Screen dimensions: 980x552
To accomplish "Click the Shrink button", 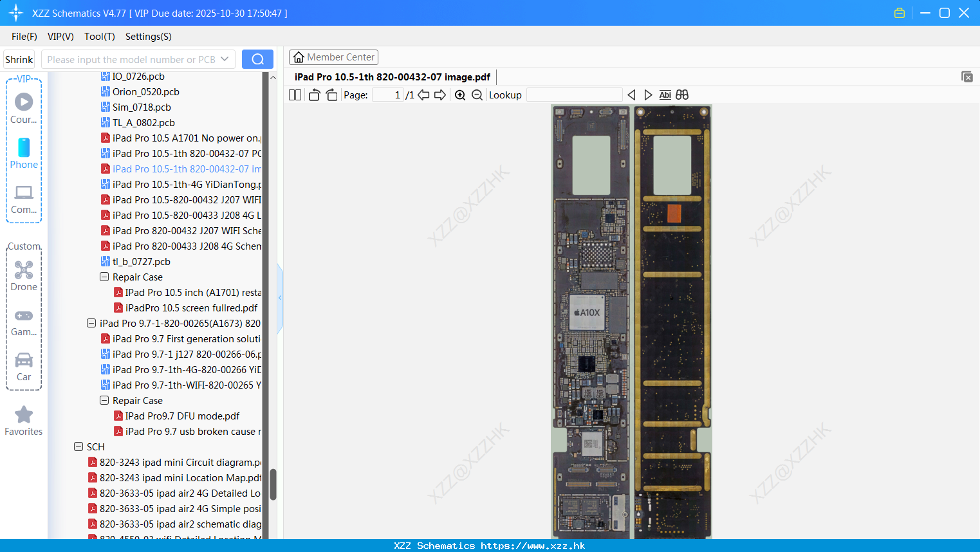I will pyautogui.click(x=19, y=59).
